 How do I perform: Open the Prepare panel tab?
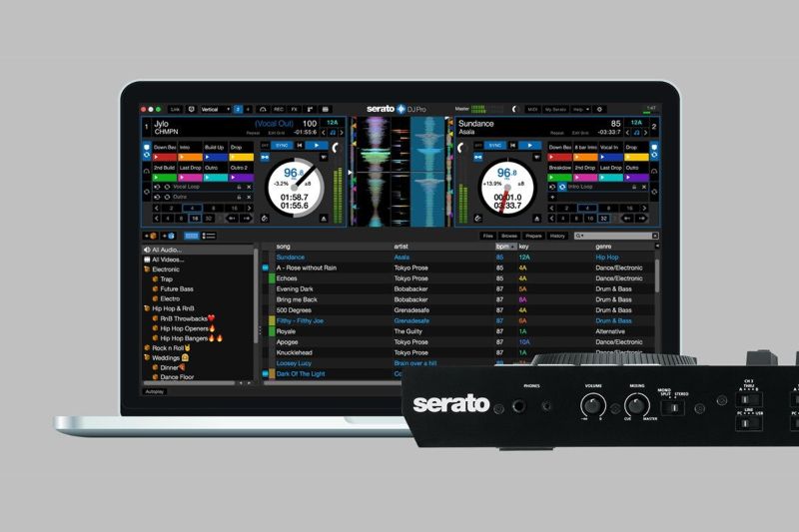(x=533, y=236)
